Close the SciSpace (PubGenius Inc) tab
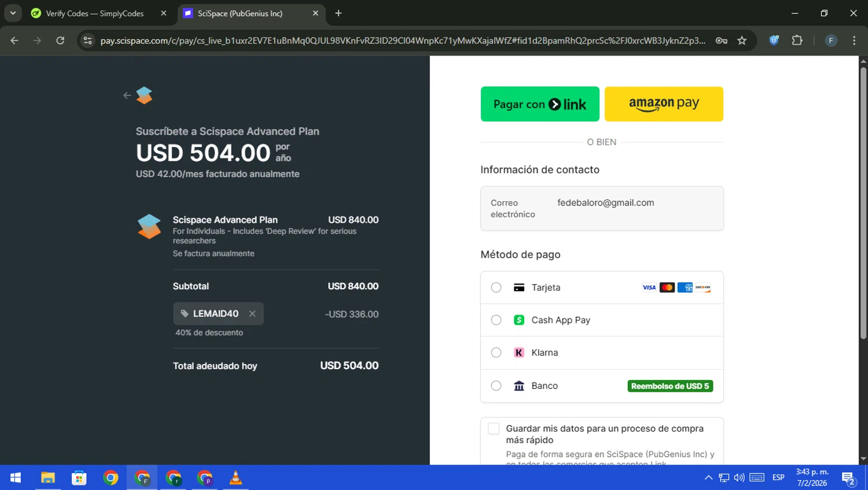Image resolution: width=868 pixels, height=490 pixels. [315, 13]
